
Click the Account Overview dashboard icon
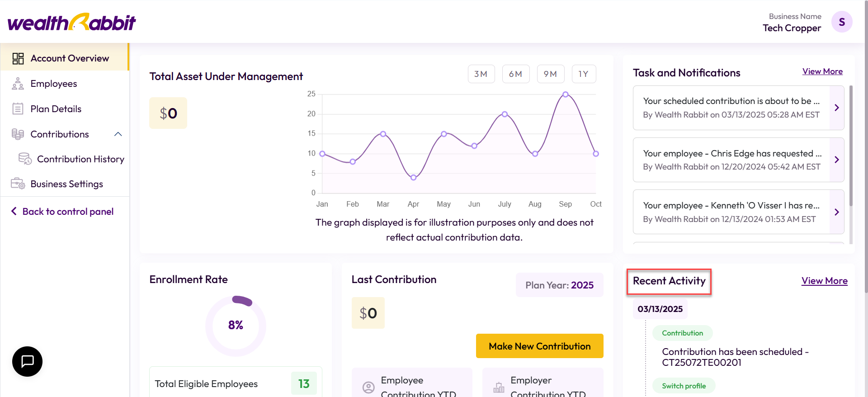(x=18, y=58)
